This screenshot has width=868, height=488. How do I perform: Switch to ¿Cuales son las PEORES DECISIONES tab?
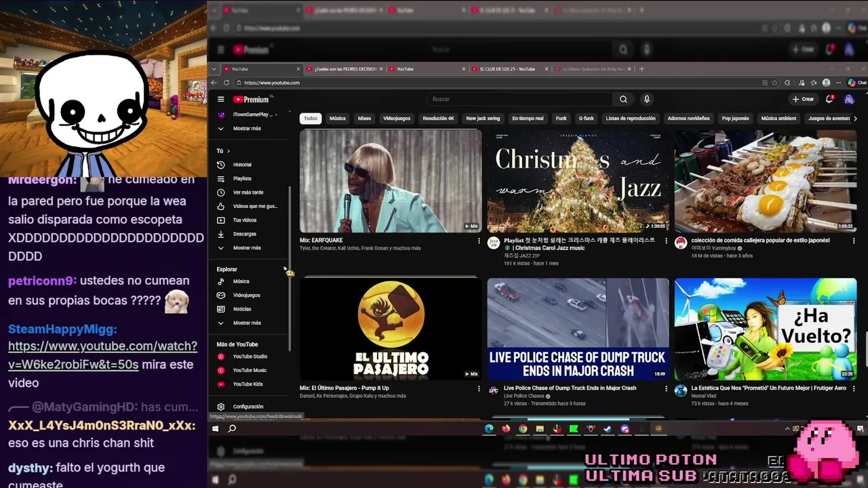344,68
